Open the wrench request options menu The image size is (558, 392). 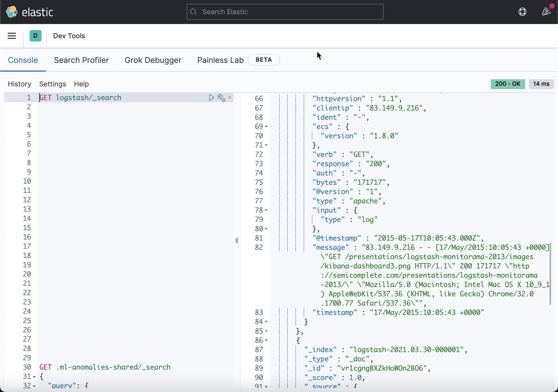[221, 98]
